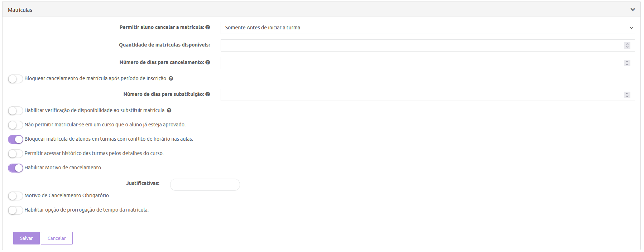644x252 pixels.
Task: Open the Permitir aluno cancelar a matrícula dropdown
Action: pyautogui.click(x=427, y=28)
